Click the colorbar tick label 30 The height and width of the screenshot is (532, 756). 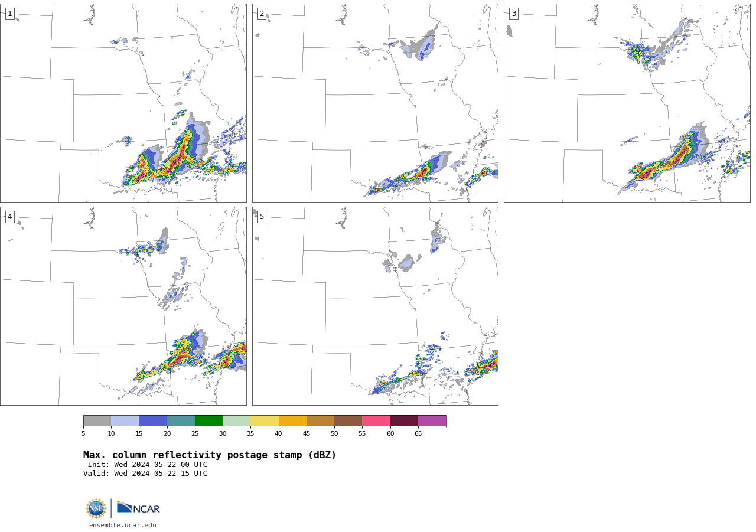click(223, 434)
